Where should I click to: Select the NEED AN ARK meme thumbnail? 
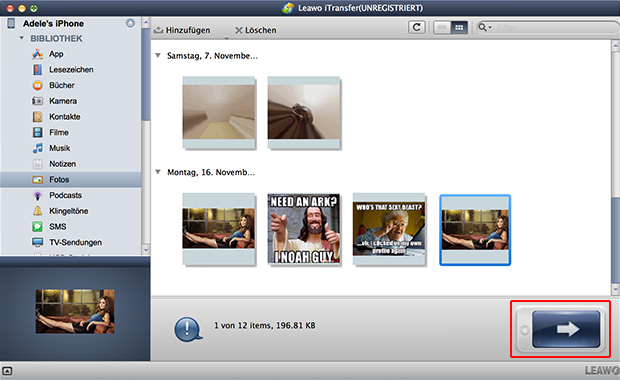click(304, 229)
